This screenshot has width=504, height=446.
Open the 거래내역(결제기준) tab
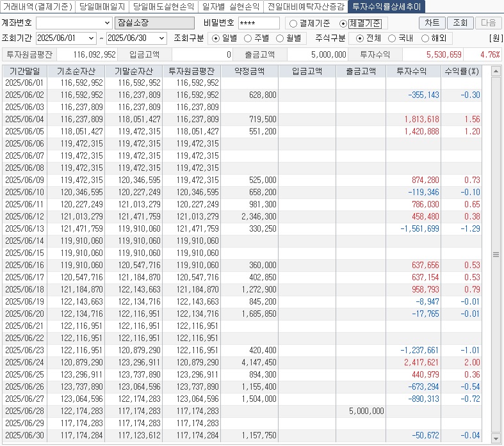[37, 7]
